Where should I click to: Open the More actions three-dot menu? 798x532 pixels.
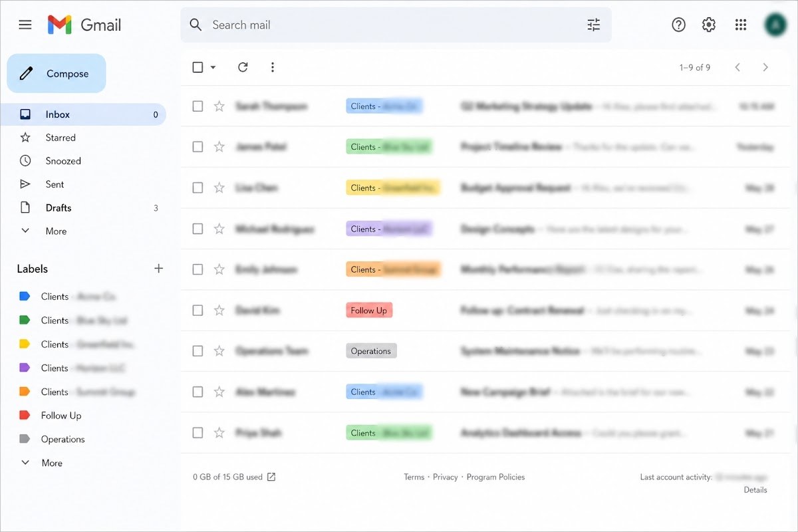pyautogui.click(x=272, y=67)
